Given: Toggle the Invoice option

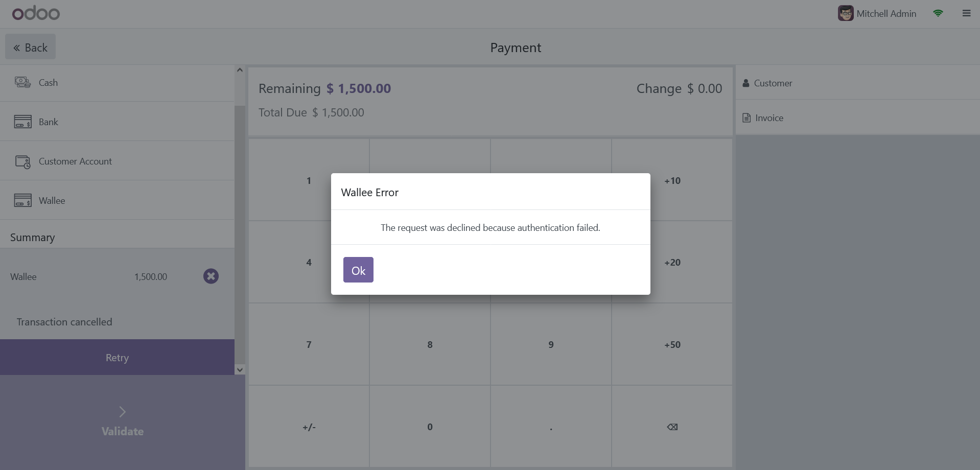Looking at the screenshot, I should tap(768, 118).
